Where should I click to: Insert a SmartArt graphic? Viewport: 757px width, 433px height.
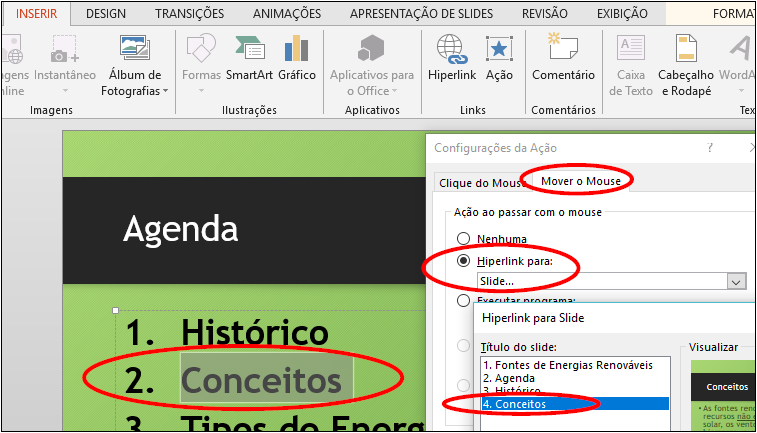[x=249, y=58]
